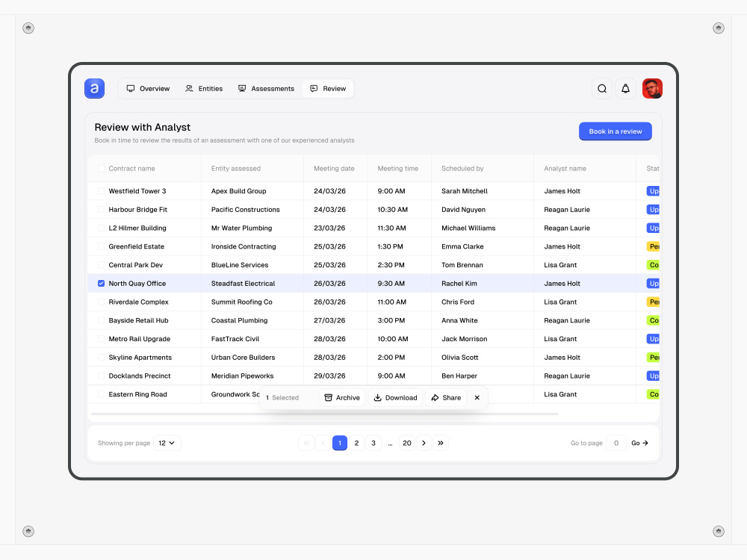Go to the Overview tab
The width and height of the screenshot is (747, 560).
pos(148,89)
